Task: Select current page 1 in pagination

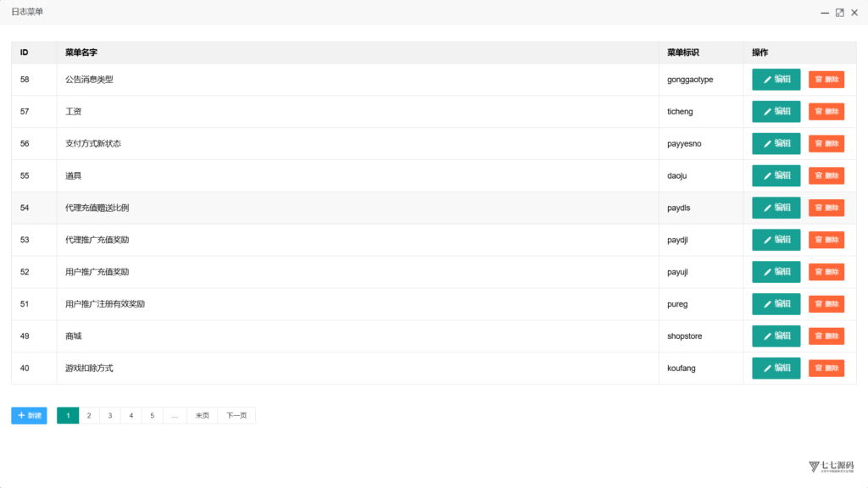Action: click(68, 415)
